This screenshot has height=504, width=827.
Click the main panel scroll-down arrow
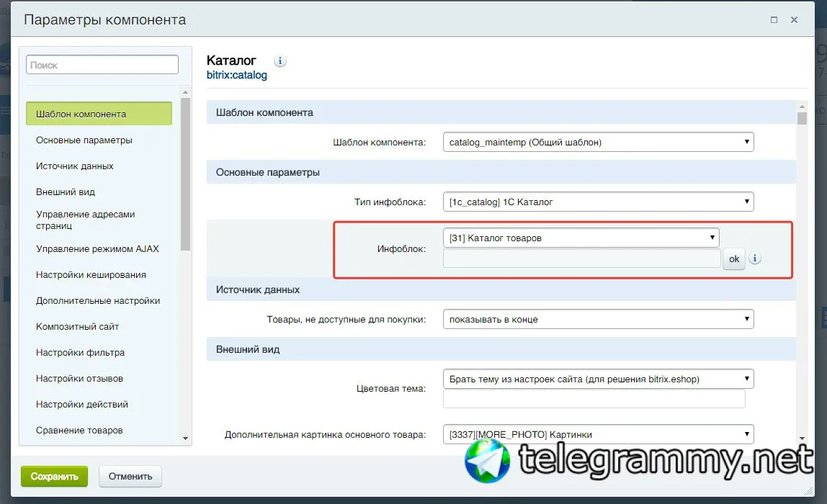click(802, 438)
